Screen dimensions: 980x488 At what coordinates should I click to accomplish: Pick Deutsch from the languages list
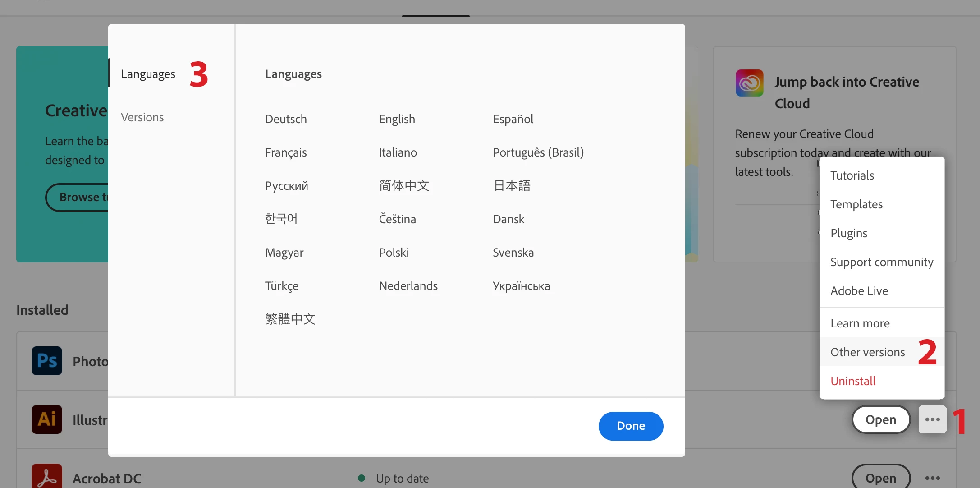point(286,119)
